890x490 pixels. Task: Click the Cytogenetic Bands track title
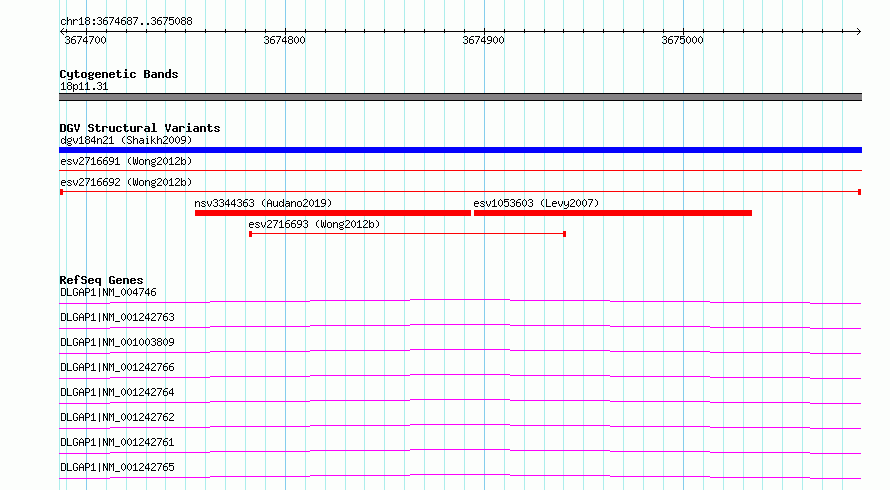(x=119, y=74)
